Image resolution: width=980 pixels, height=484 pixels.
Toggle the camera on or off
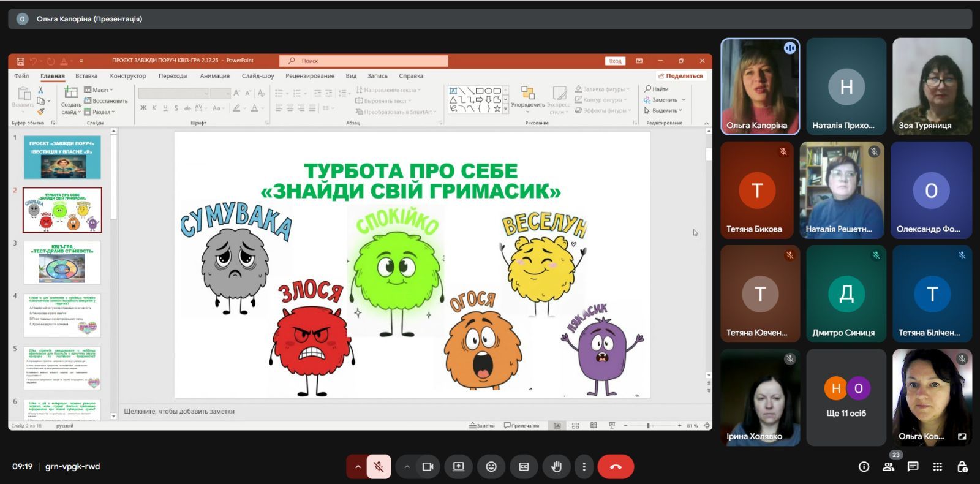428,467
